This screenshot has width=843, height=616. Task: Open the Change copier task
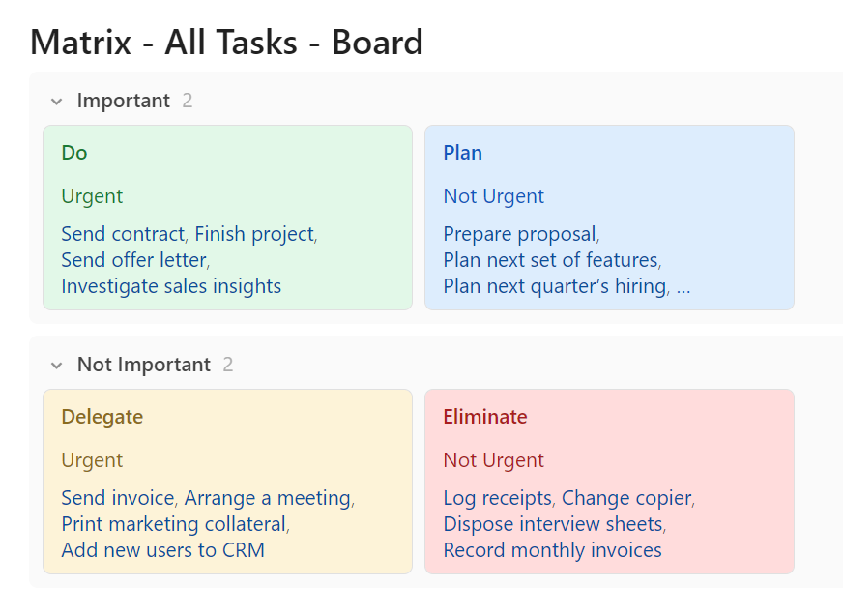(x=626, y=498)
